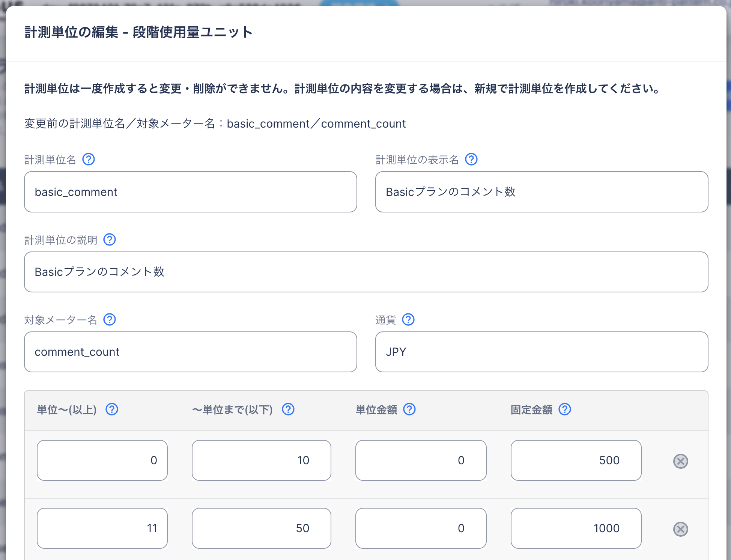Open help tooltip for 計測単位の説明

tap(110, 239)
